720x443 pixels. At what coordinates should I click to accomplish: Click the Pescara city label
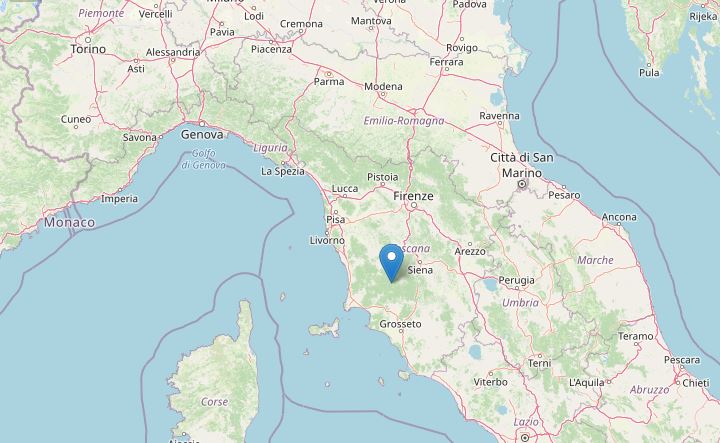point(682,360)
